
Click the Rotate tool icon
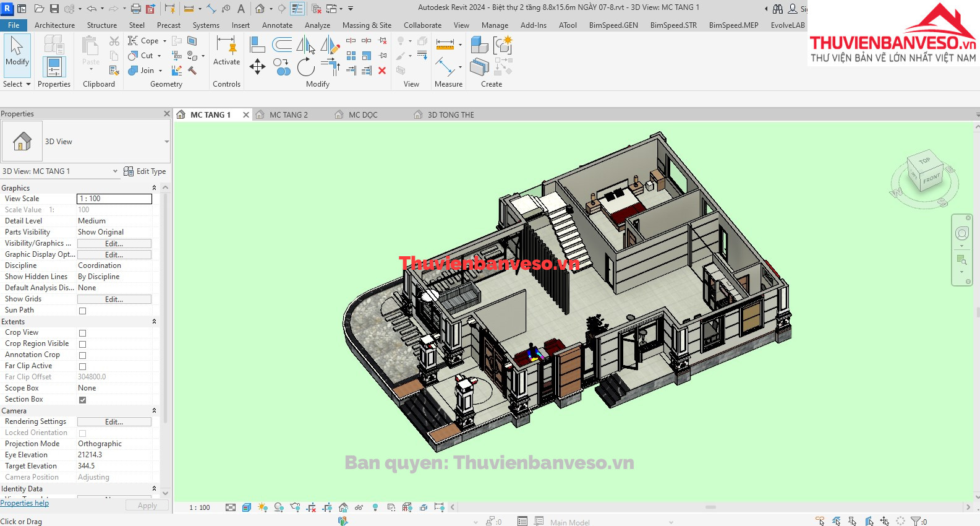pos(305,67)
